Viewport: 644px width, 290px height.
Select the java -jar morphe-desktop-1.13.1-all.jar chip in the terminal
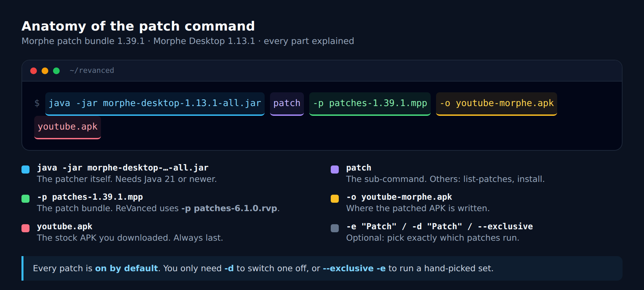pyautogui.click(x=155, y=104)
